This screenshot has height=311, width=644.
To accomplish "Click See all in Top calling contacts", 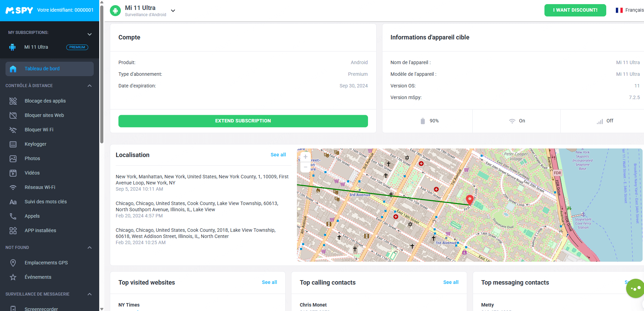I will (451, 282).
